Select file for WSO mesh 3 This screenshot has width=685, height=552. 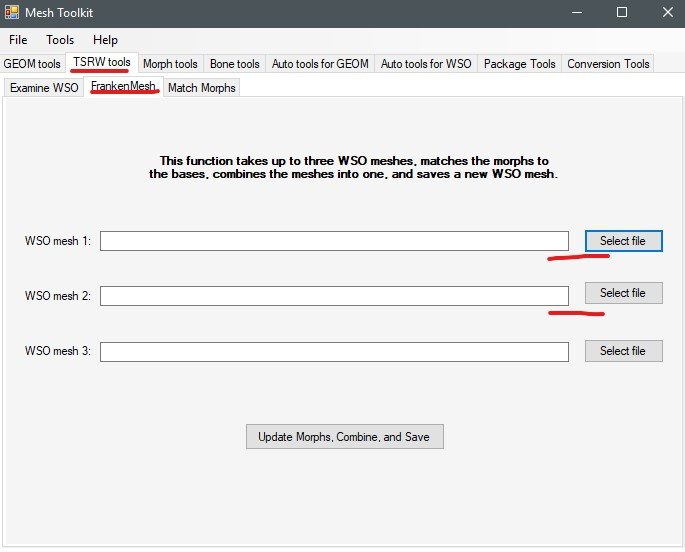pyautogui.click(x=624, y=351)
